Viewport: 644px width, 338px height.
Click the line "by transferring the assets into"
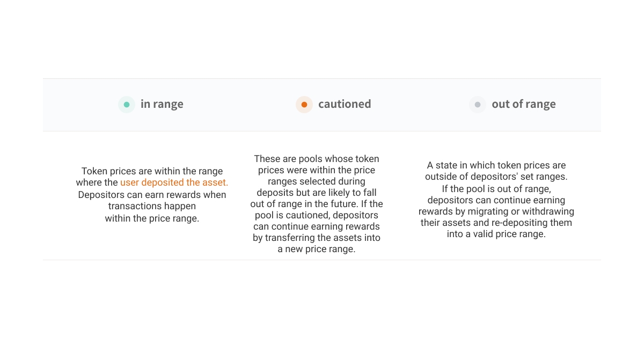coord(317,238)
